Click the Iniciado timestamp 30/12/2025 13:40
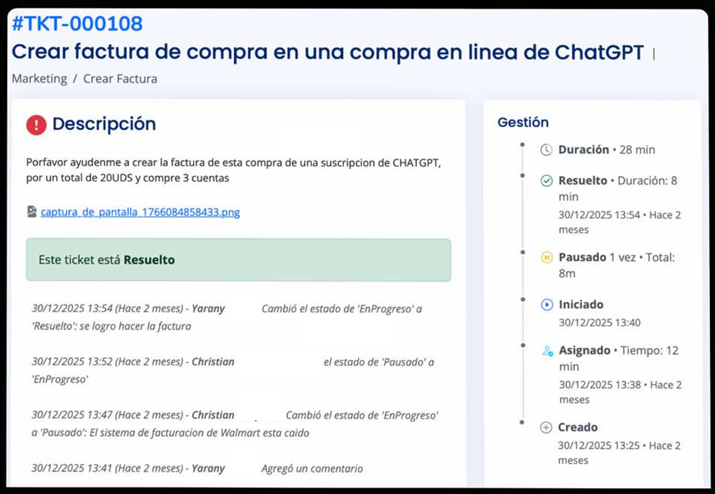 click(600, 322)
